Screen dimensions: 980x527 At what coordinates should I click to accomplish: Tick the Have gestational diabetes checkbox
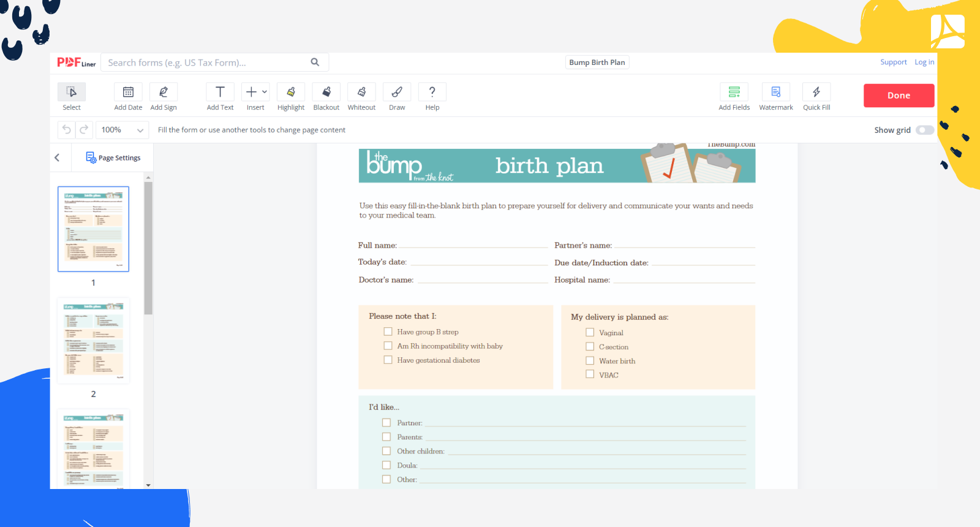coord(388,360)
